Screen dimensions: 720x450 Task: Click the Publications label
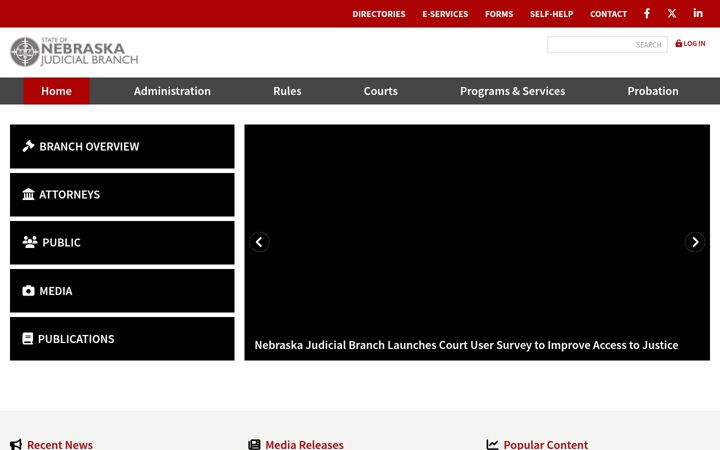(x=76, y=339)
